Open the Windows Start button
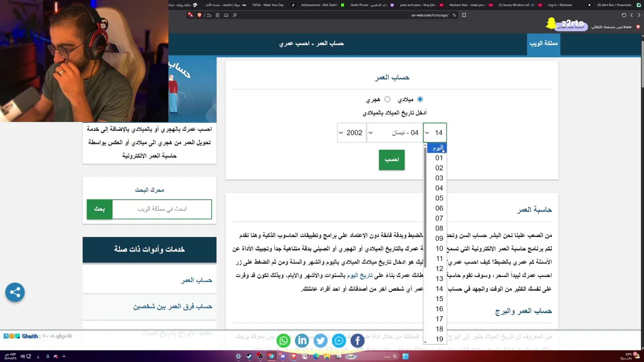The height and width of the screenshot is (362, 644). (x=406, y=356)
